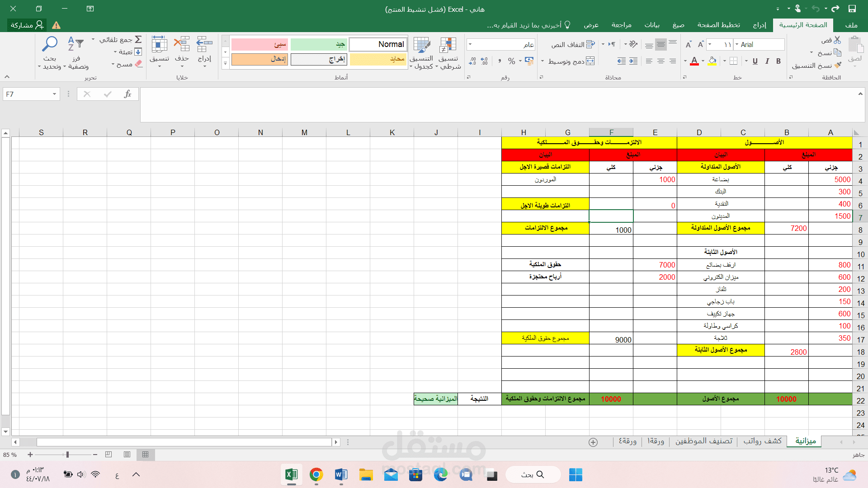Expand the cell styles gallery More arrow
This screenshot has width=868, height=488.
pyautogui.click(x=225, y=63)
